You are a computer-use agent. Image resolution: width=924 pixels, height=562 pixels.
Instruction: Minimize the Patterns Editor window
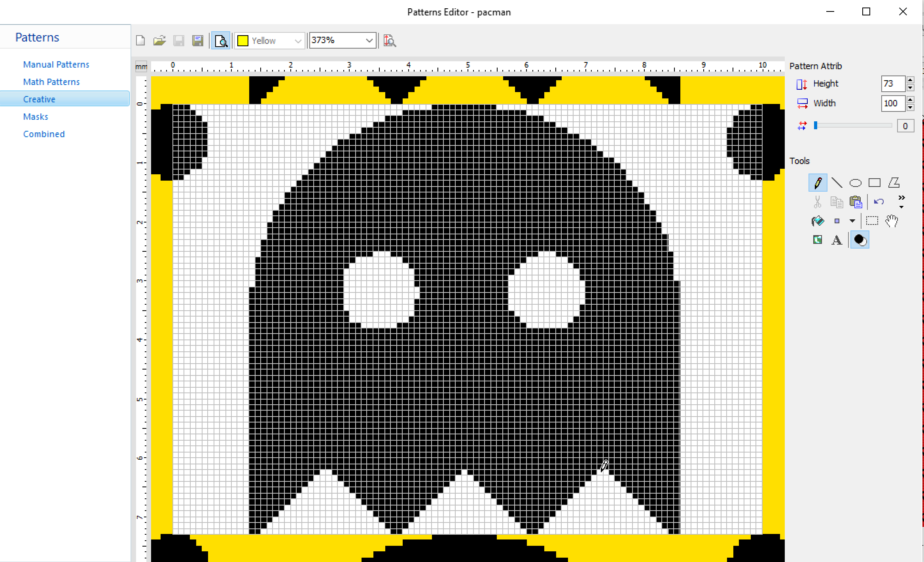[x=830, y=12]
